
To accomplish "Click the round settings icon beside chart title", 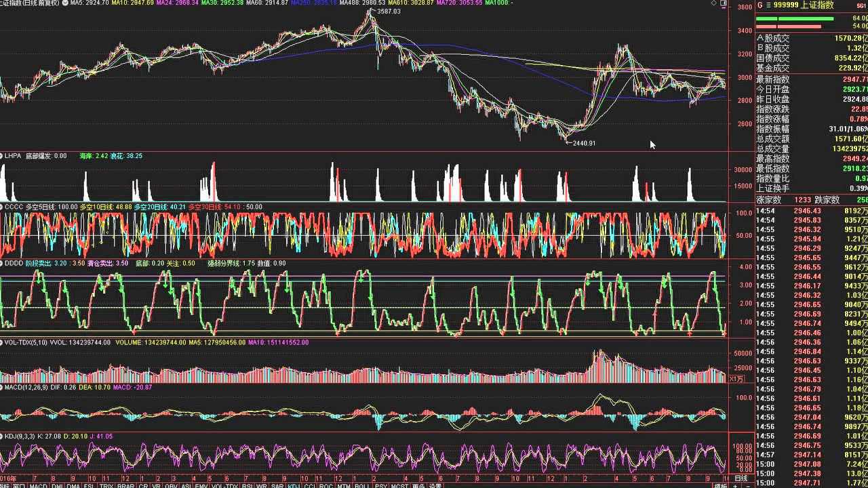I will pyautogui.click(x=64, y=3).
